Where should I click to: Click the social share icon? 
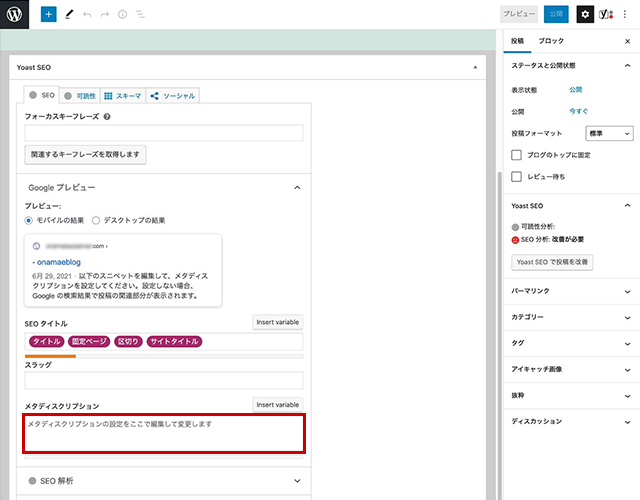(x=154, y=96)
